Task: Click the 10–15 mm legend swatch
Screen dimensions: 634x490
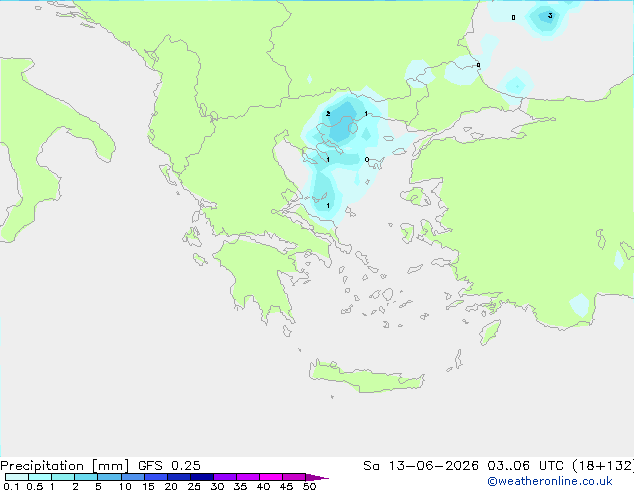Action: tap(133, 477)
